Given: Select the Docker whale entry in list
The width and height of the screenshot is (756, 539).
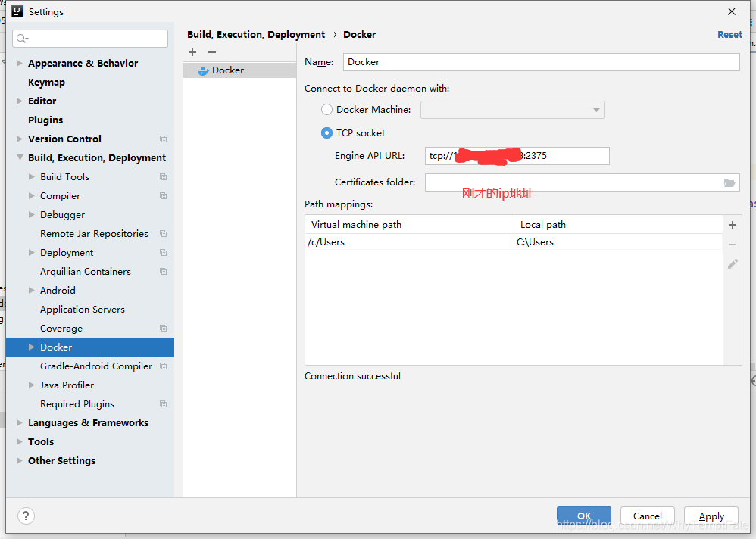Looking at the screenshot, I should [x=239, y=70].
